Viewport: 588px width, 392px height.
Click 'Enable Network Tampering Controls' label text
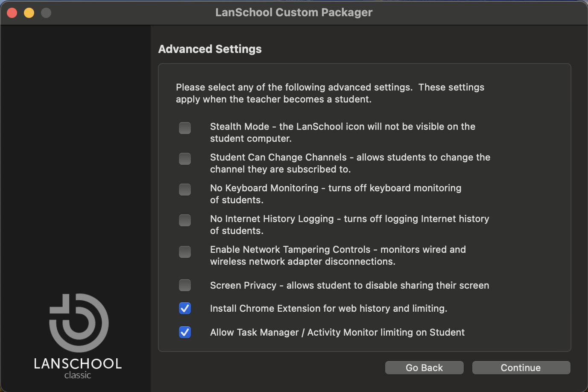tap(338, 255)
